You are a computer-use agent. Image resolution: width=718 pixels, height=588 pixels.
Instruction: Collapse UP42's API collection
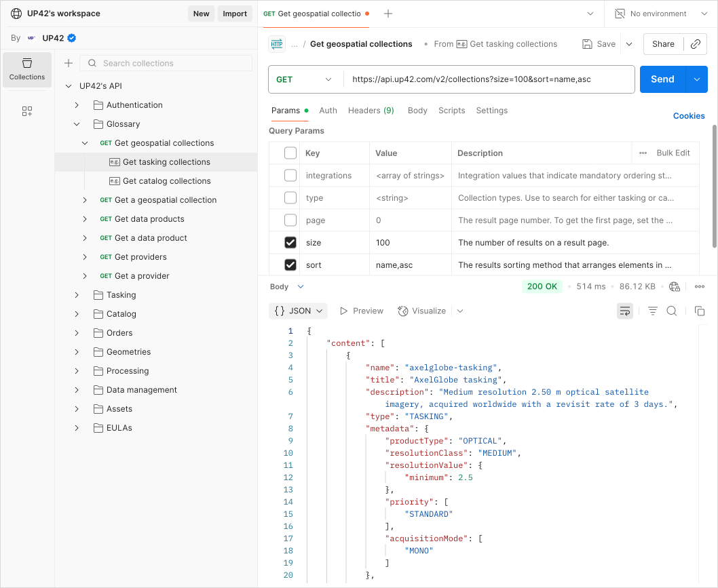pyautogui.click(x=69, y=86)
